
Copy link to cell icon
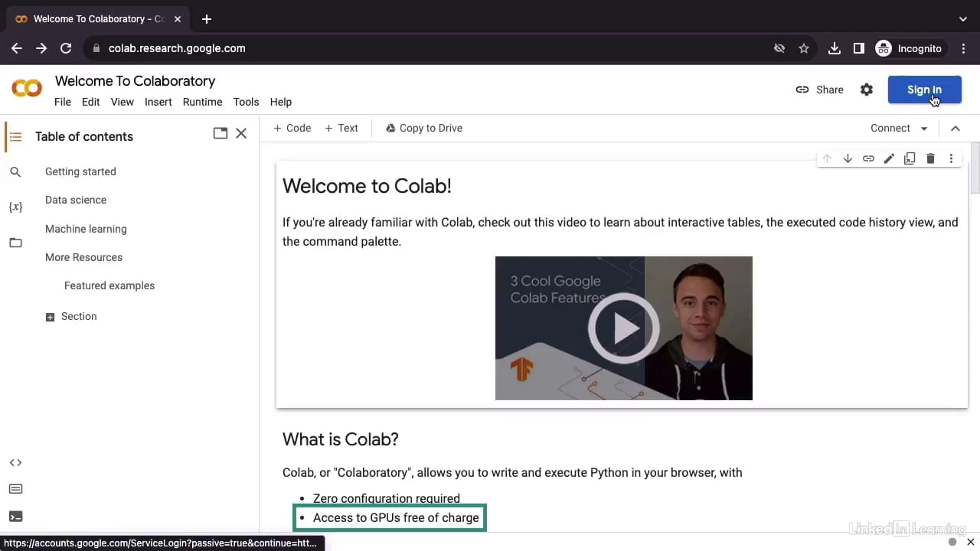coord(868,158)
